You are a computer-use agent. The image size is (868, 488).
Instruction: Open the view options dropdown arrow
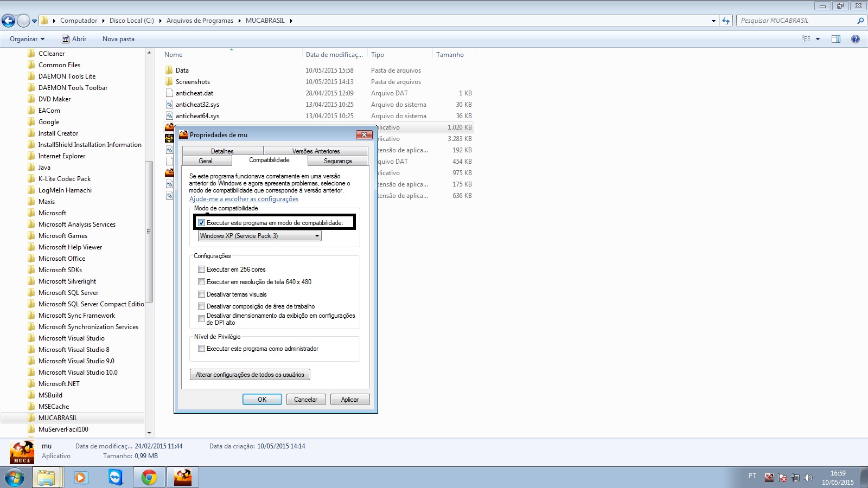click(x=818, y=39)
